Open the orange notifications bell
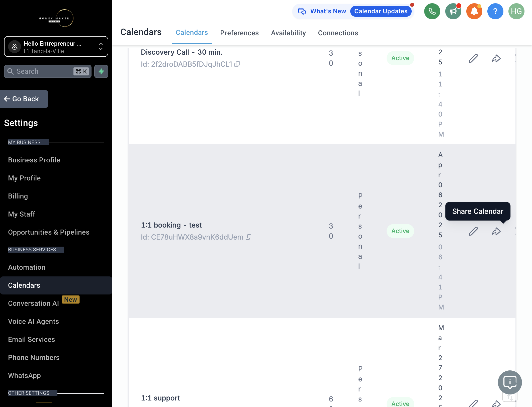The width and height of the screenshot is (532, 407). click(x=474, y=11)
